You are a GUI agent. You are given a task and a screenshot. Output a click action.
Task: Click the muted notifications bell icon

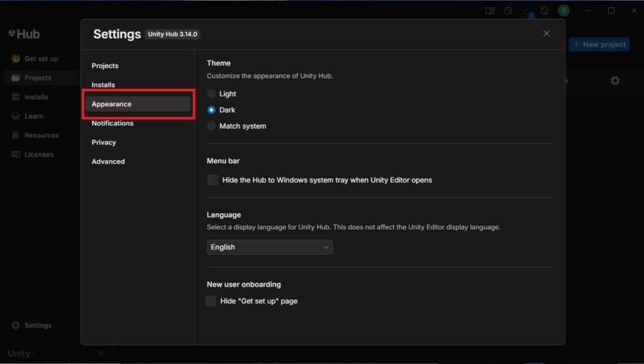tap(545, 11)
